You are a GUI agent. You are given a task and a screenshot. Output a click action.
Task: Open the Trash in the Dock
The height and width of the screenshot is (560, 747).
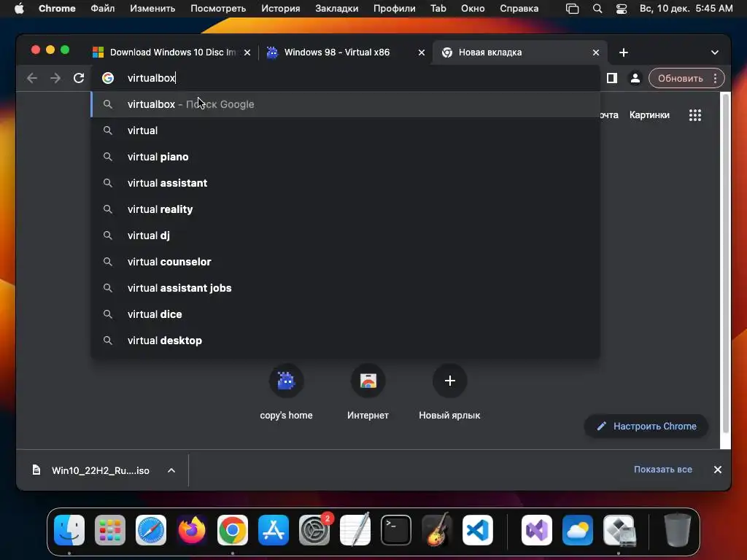click(x=678, y=530)
